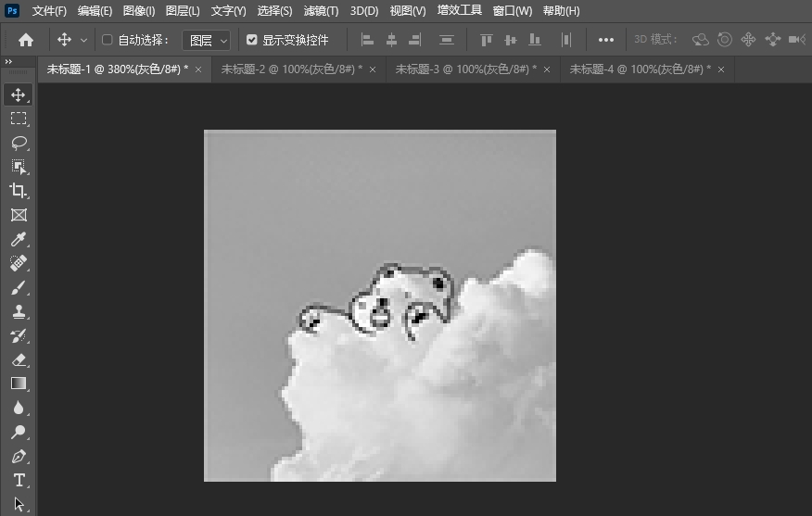Select the Pen tool
The width and height of the screenshot is (812, 516).
[x=19, y=456]
